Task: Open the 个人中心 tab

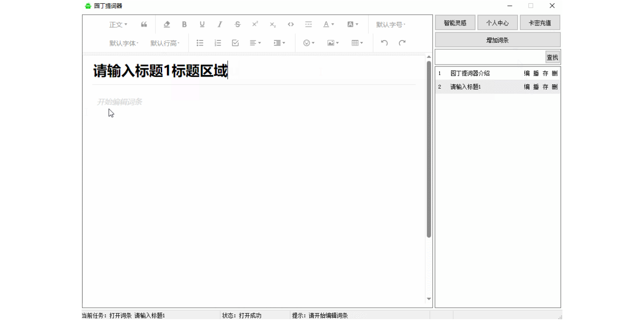Action: tap(497, 23)
